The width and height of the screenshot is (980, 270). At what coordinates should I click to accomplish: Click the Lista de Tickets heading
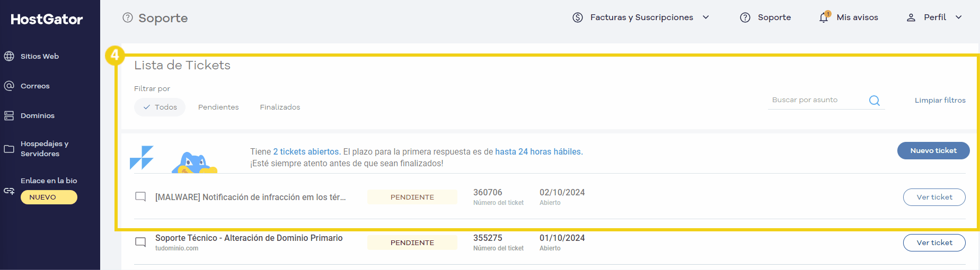click(x=182, y=65)
